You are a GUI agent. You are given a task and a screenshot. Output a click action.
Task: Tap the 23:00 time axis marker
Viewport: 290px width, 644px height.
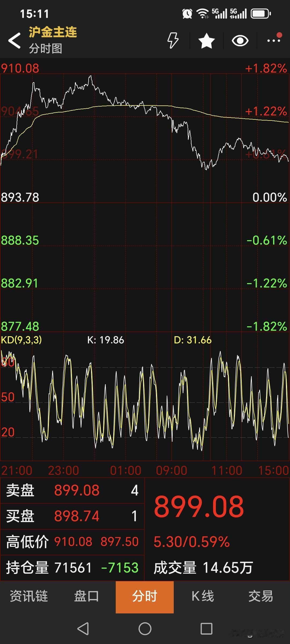coord(64,470)
